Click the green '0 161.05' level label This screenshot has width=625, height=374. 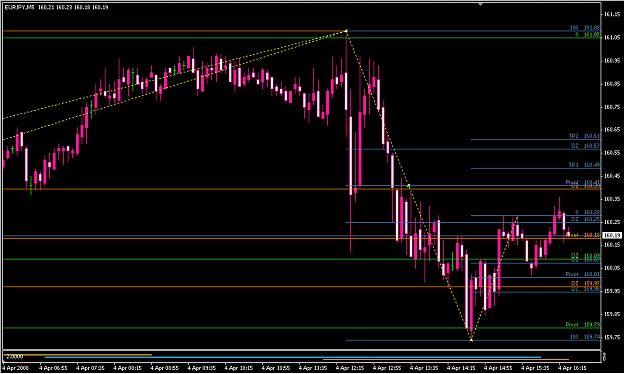click(588, 35)
